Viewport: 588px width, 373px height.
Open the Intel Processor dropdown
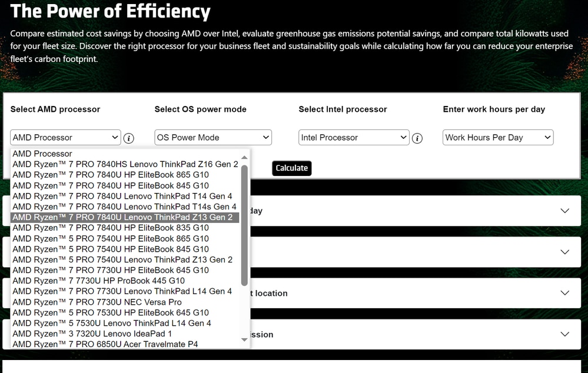click(354, 138)
